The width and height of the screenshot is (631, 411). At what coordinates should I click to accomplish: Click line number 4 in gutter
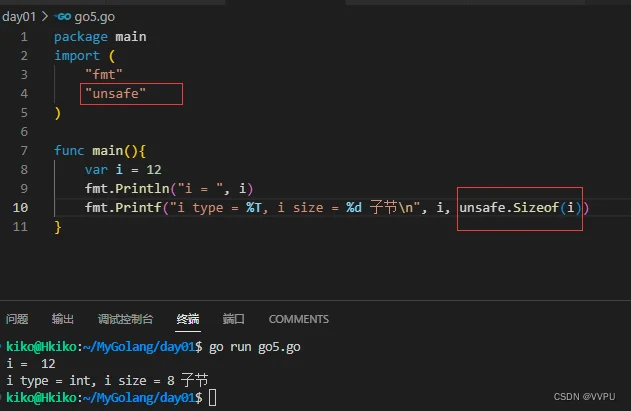(x=24, y=93)
